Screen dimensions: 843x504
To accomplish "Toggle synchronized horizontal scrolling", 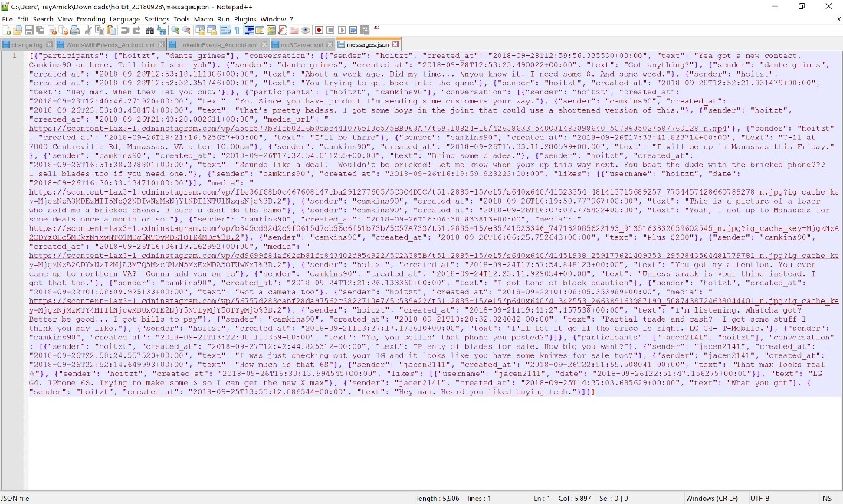I will coord(212,31).
